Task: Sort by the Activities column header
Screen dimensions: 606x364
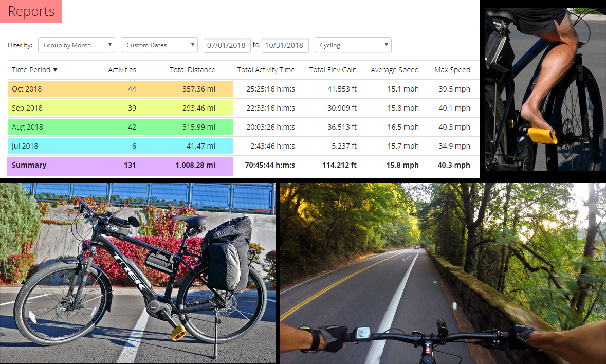Action: pos(122,70)
